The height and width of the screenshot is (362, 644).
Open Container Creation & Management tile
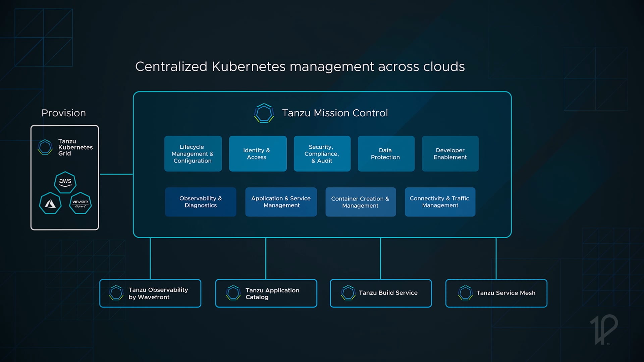361,202
